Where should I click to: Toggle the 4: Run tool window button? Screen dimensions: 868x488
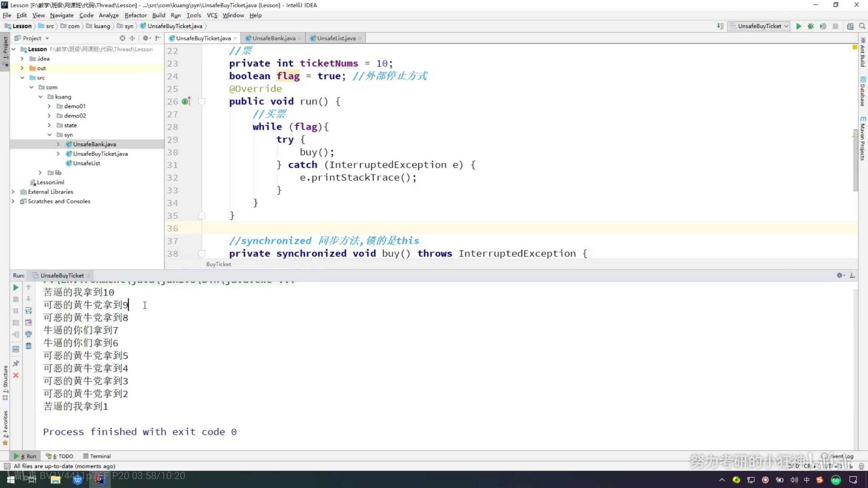coord(25,456)
